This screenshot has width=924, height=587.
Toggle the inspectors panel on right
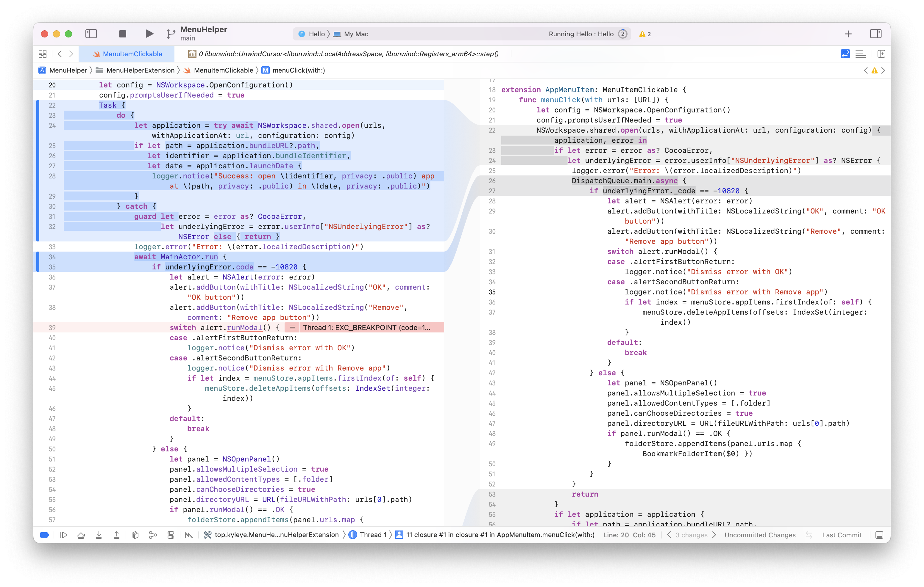point(875,34)
